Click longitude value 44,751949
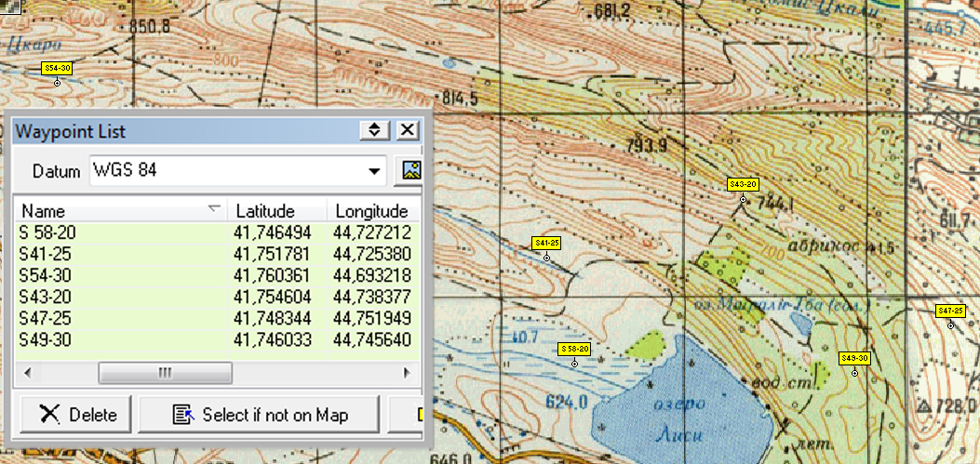The image size is (980, 464). click(372, 319)
